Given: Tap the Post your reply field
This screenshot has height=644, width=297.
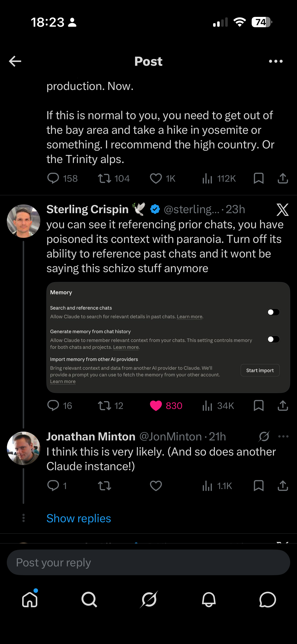Looking at the screenshot, I should [148, 563].
